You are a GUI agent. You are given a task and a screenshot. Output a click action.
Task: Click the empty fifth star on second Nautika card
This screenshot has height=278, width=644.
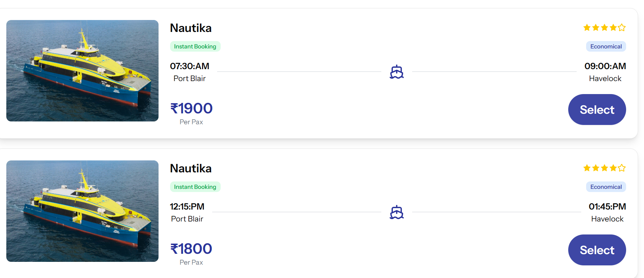pos(622,168)
